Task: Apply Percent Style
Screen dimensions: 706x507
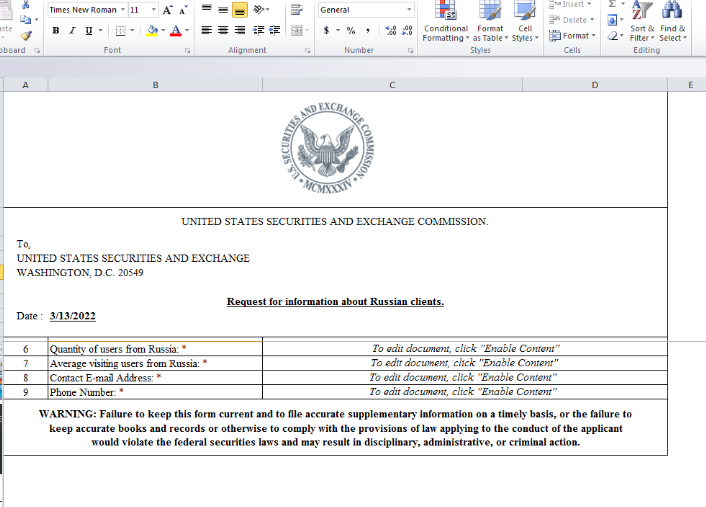Action: coord(351,31)
